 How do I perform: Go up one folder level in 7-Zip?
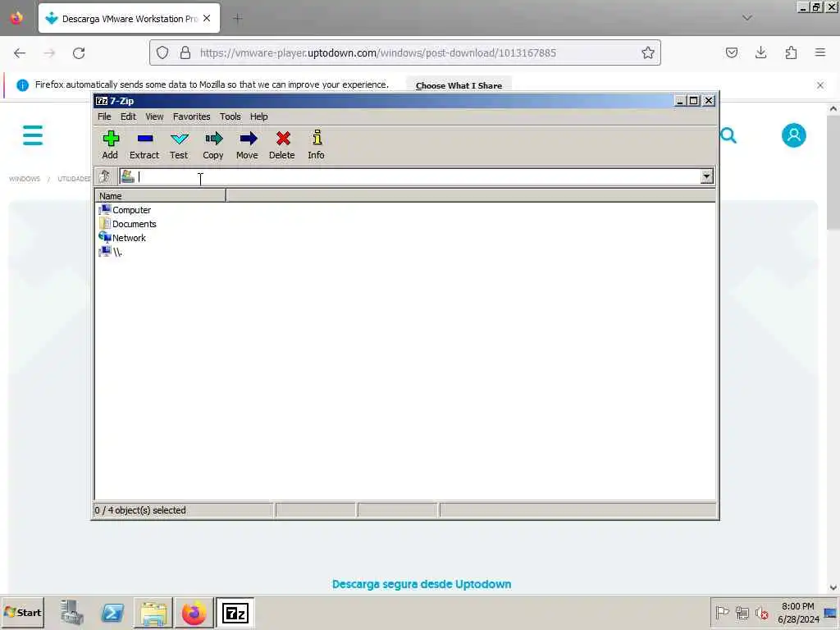tap(104, 176)
